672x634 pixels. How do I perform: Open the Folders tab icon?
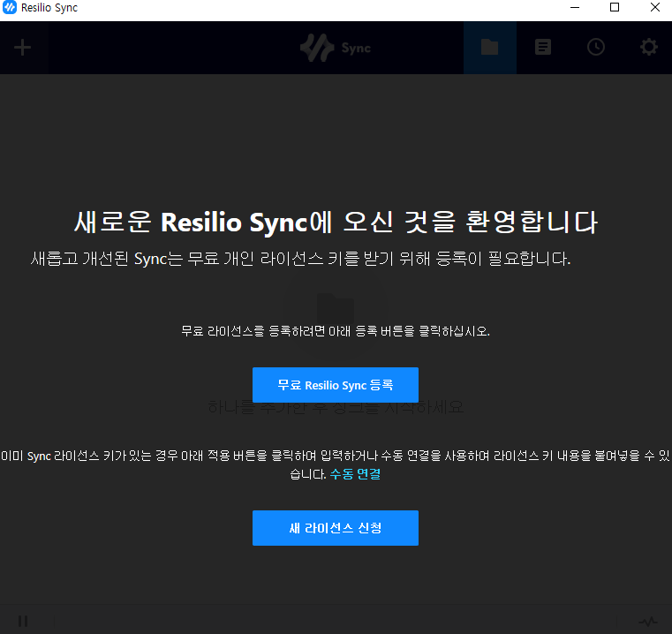(x=489, y=47)
